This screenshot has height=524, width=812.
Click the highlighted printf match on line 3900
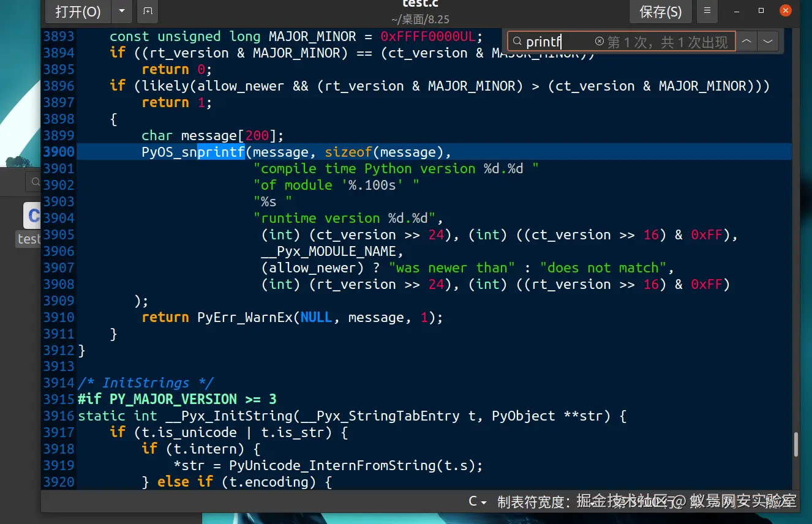pos(221,152)
